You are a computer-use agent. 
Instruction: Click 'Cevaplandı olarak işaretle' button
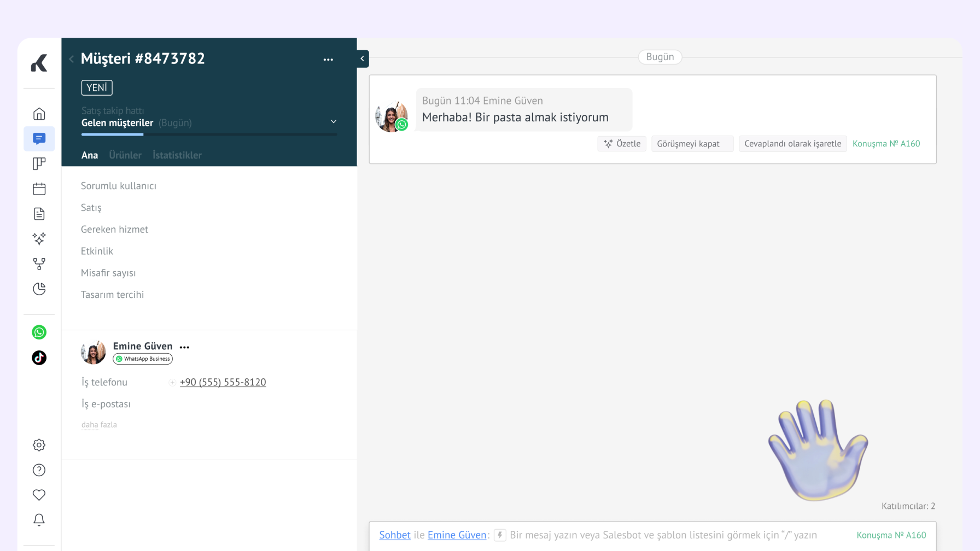(792, 143)
